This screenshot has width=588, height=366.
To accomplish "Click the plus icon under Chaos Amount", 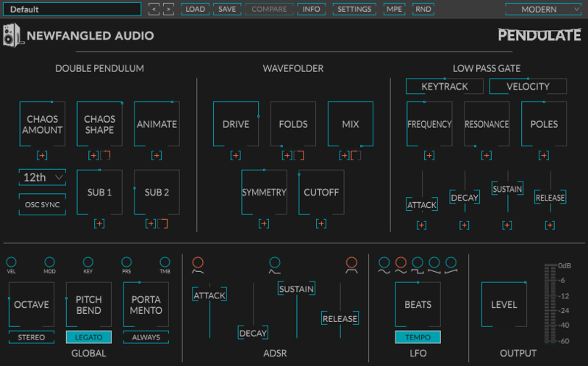I will point(42,156).
